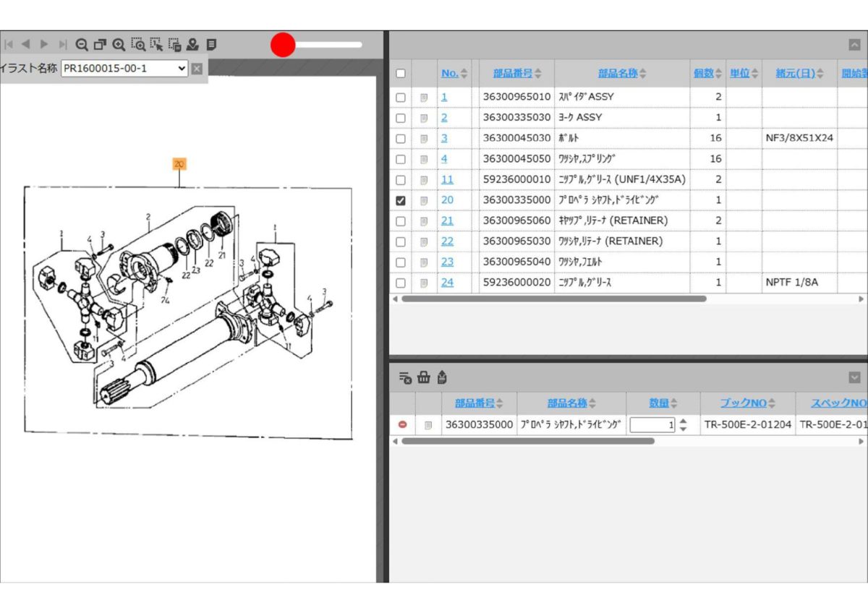Sort the parts list by the 部品名称 column header
This screenshot has width=868, height=613.
(x=622, y=74)
